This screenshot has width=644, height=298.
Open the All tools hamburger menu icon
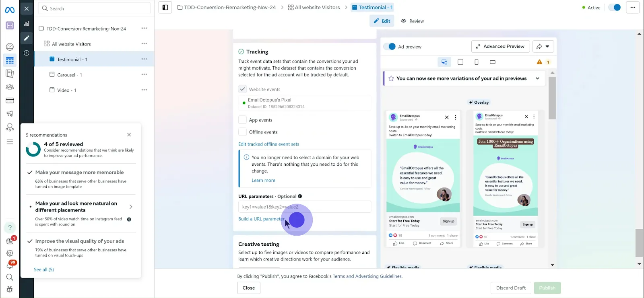[10, 142]
